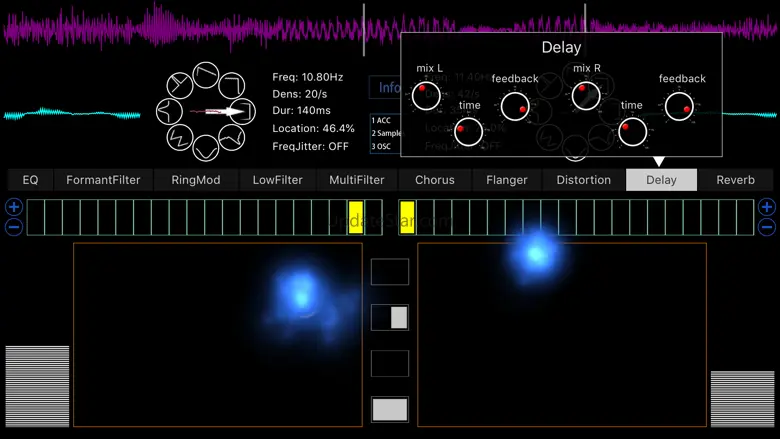780x439 pixels.
Task: Select the sawtooth waveform circle at top
Action: point(205,75)
